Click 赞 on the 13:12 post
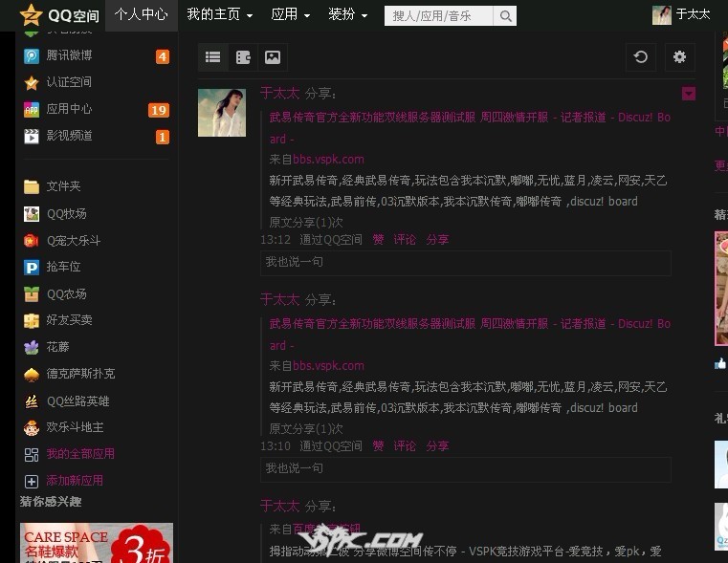The image size is (728, 563). coord(378,239)
